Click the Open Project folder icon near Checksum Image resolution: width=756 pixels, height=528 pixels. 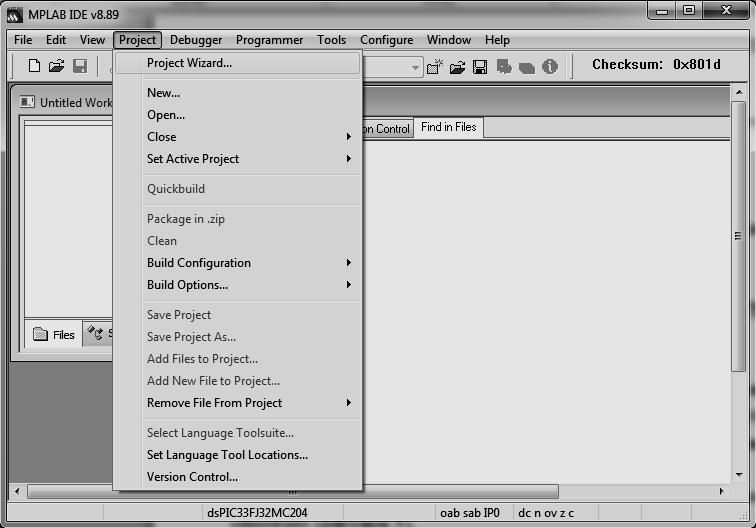pyautogui.click(x=457, y=67)
